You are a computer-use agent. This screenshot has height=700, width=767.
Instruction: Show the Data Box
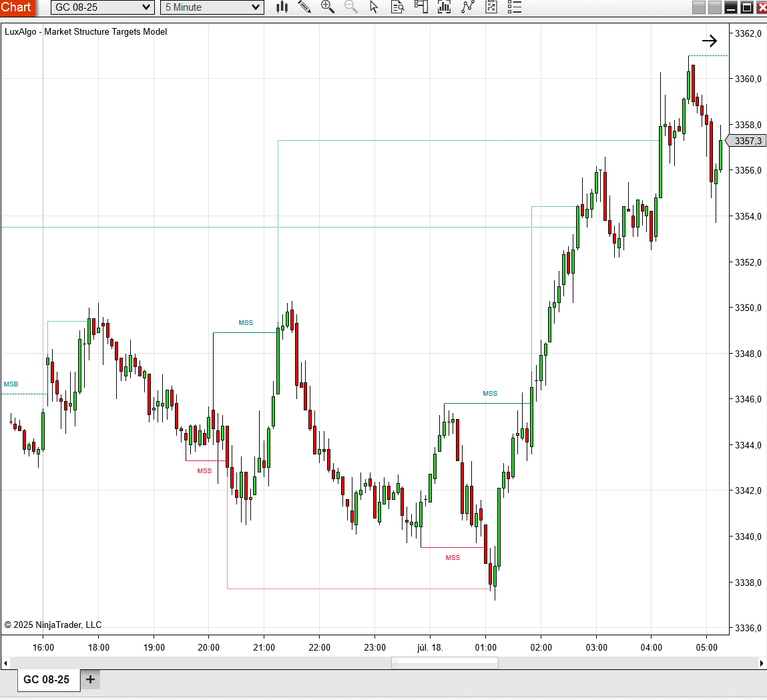[398, 7]
